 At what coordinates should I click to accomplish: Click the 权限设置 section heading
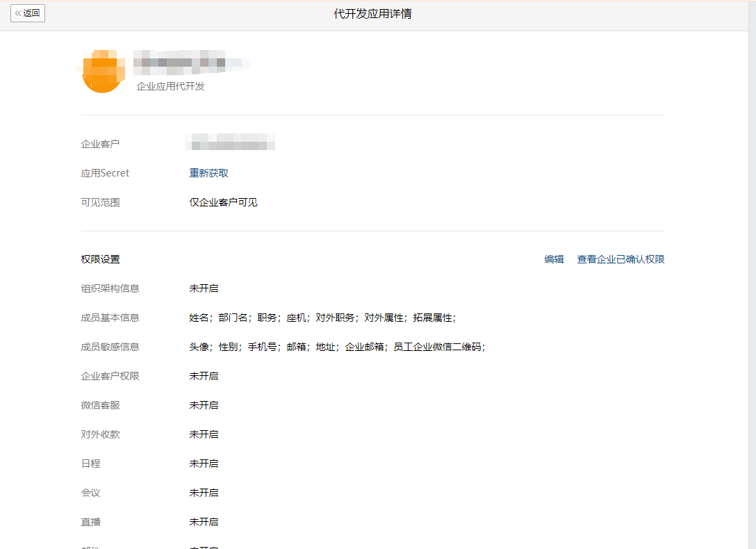point(100,259)
